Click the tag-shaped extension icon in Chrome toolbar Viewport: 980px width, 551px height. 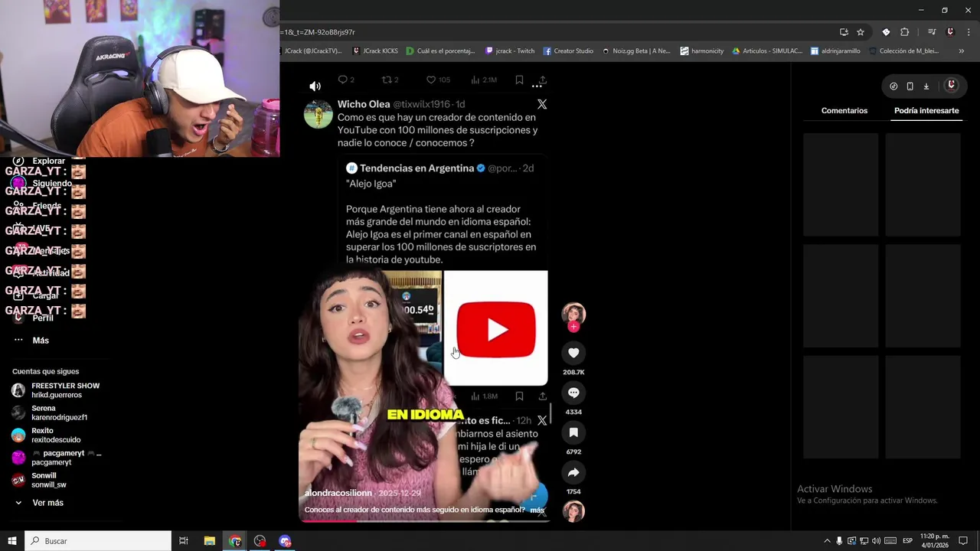click(x=886, y=32)
